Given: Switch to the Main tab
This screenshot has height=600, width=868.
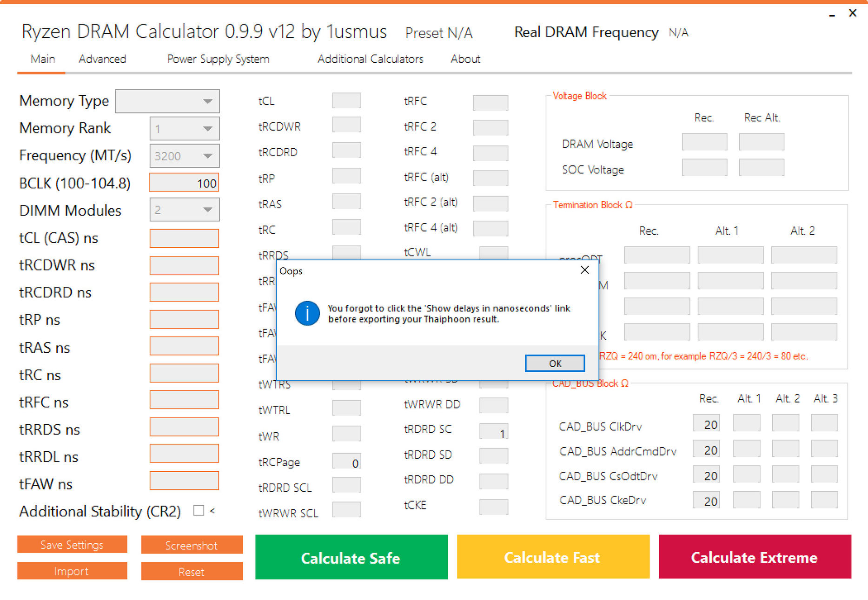Looking at the screenshot, I should (43, 59).
